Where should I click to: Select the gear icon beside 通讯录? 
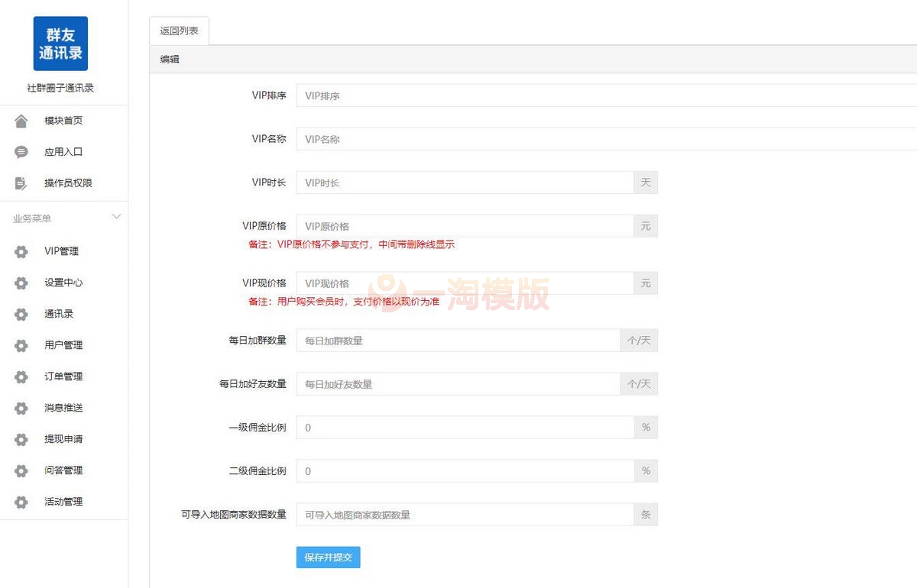click(x=21, y=314)
